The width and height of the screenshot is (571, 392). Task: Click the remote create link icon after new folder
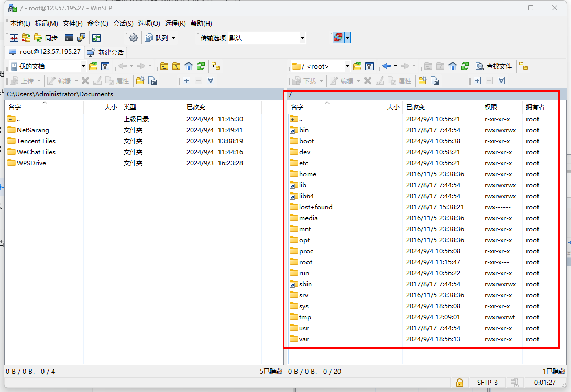click(435, 81)
